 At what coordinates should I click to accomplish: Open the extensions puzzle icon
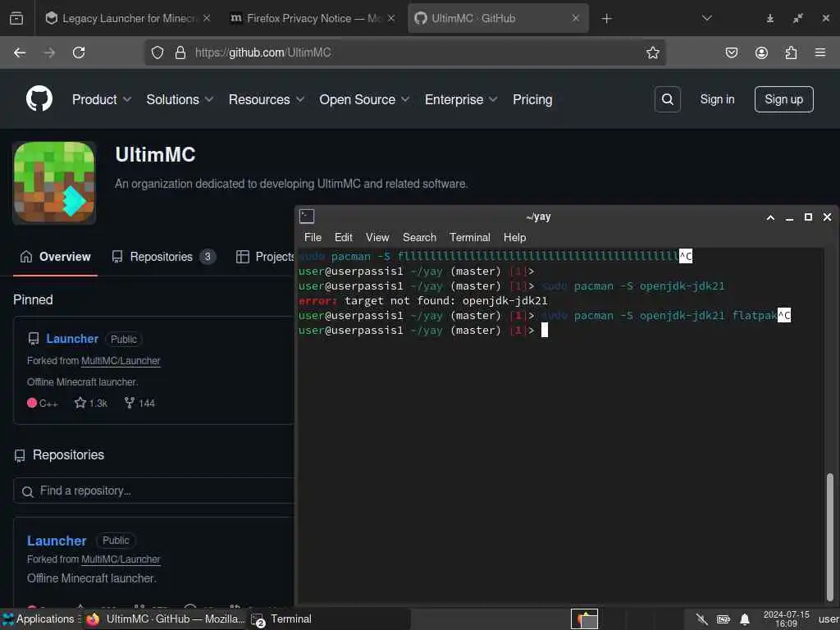pos(791,52)
